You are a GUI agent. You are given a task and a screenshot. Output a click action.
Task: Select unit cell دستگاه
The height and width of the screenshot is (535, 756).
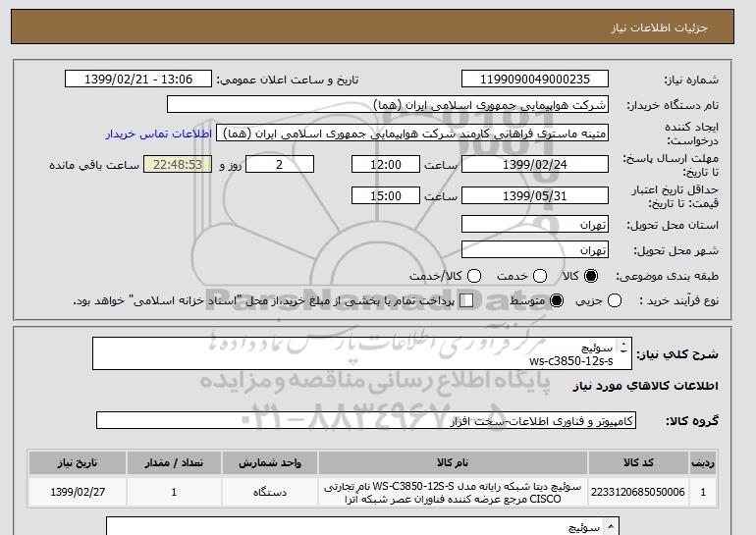[x=270, y=492]
